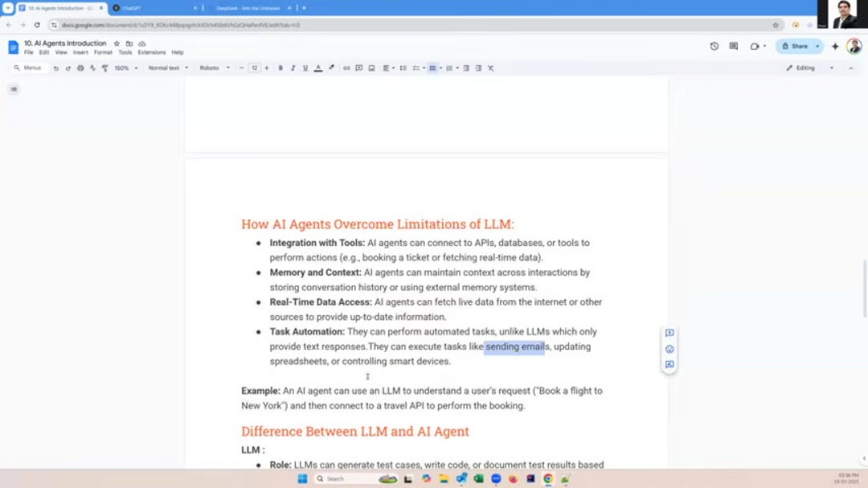The image size is (868, 488).
Task: Click the print icon in toolbar
Action: (80, 68)
